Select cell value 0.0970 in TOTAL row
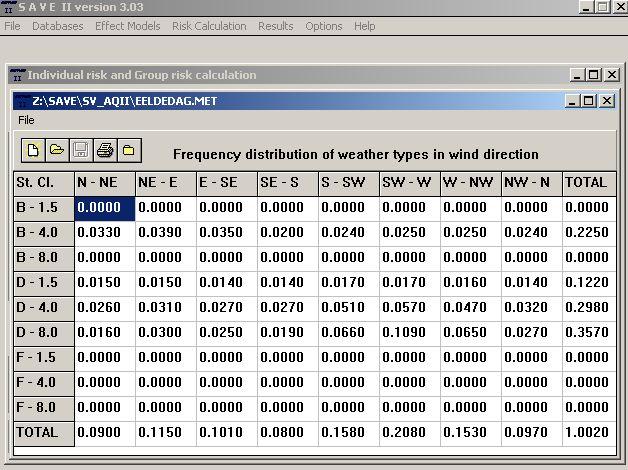Image resolution: width=628 pixels, height=470 pixels. [531, 433]
